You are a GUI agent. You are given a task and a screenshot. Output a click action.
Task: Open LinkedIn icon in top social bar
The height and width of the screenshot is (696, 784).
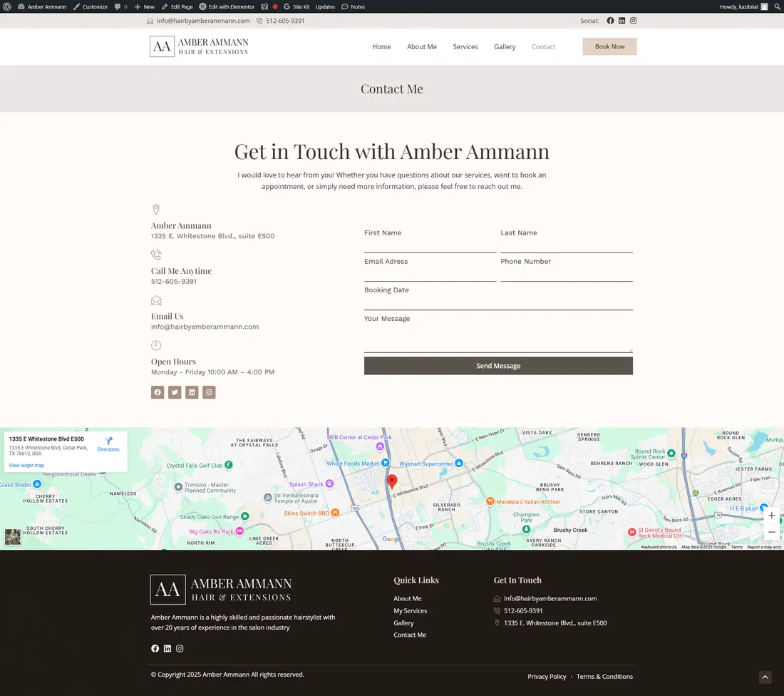pyautogui.click(x=621, y=21)
